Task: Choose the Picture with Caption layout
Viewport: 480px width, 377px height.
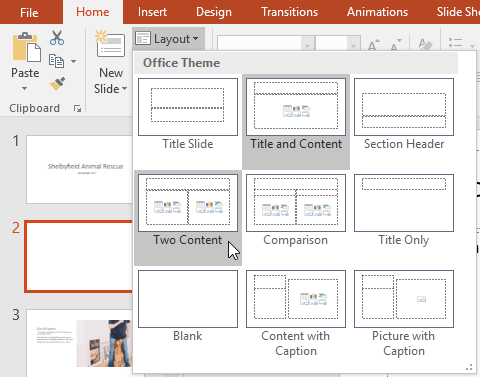Action: click(x=404, y=313)
